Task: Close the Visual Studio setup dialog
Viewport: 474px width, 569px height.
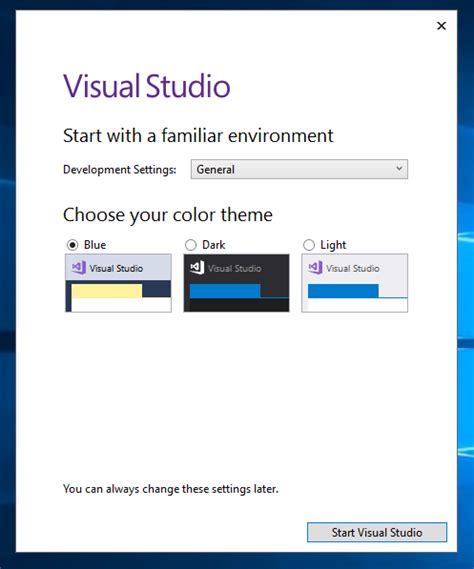Action: 441,26
